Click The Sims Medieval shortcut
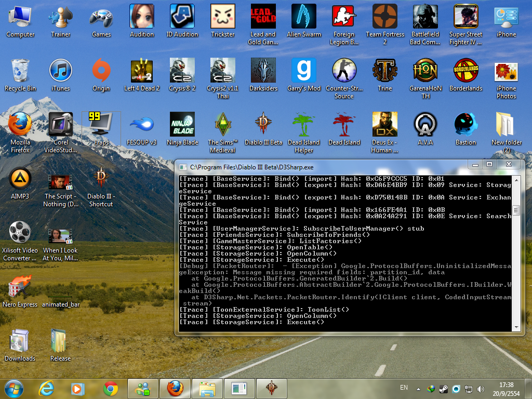532x399 pixels. (x=222, y=132)
